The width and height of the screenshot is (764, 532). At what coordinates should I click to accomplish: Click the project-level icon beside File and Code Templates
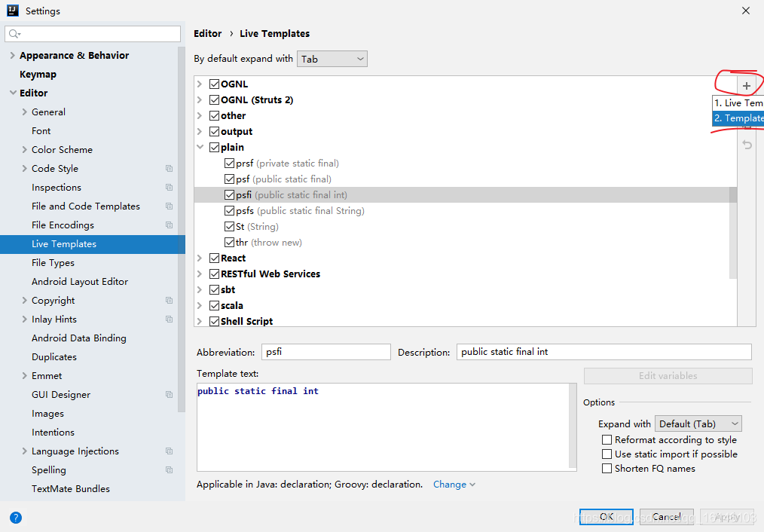coord(169,206)
